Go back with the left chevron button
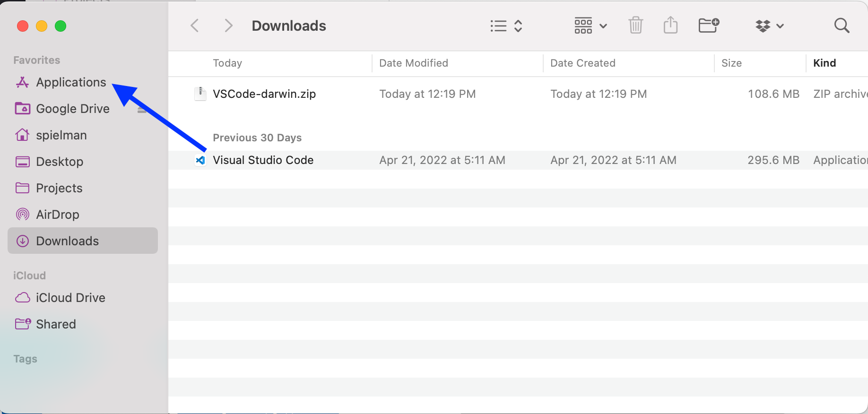This screenshot has height=414, width=868. tap(194, 26)
